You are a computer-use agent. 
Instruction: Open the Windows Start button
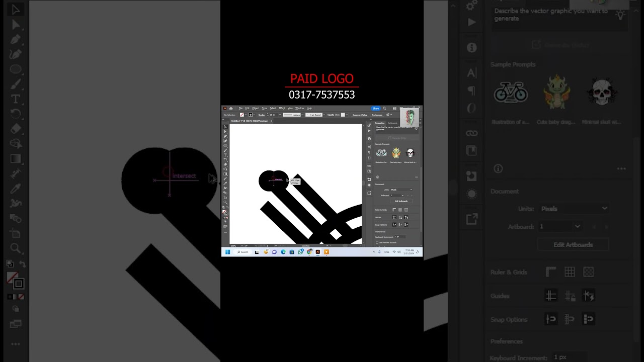click(x=227, y=252)
